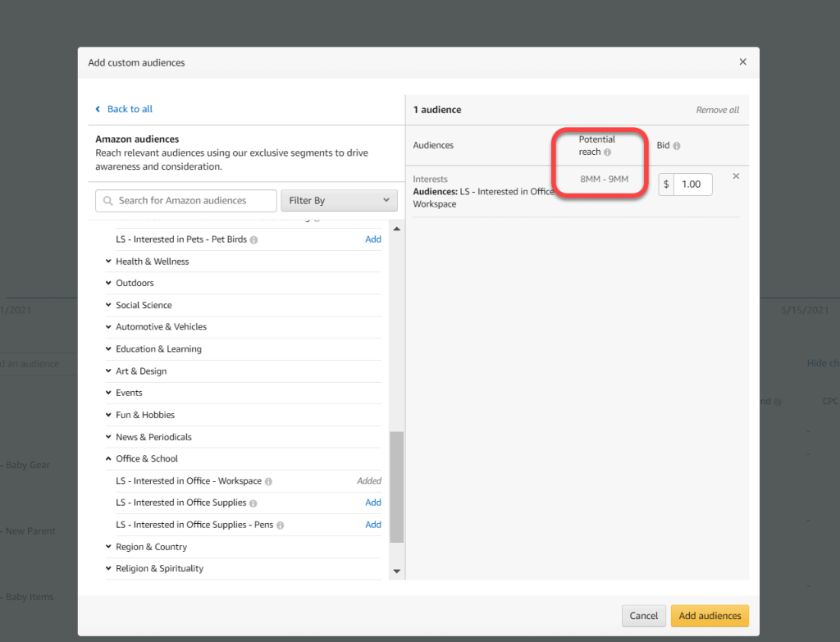Viewport: 840px width, 642px height.
Task: Add LS - Interested in Office Supplies audience
Action: 372,503
